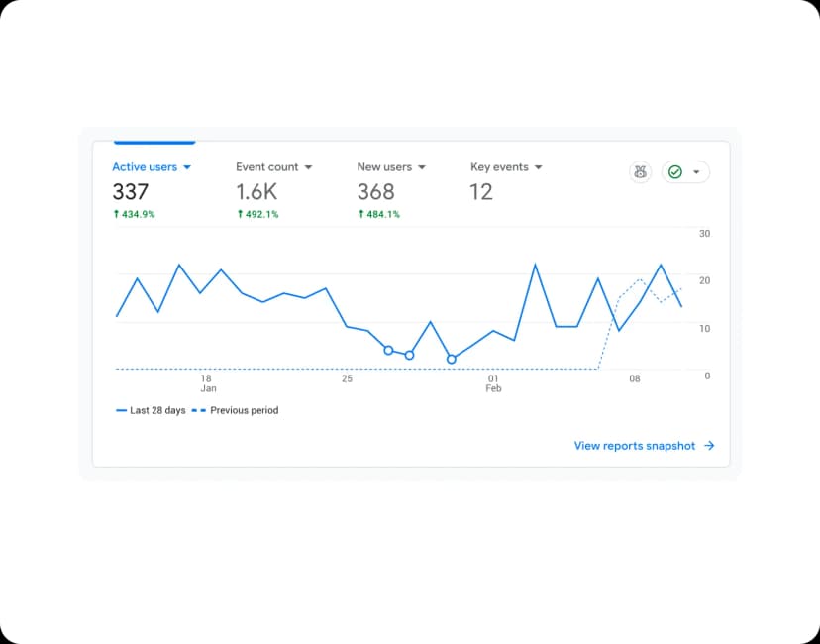820x644 pixels.
Task: Select the middle anomaly circle on chart
Action: click(x=409, y=355)
